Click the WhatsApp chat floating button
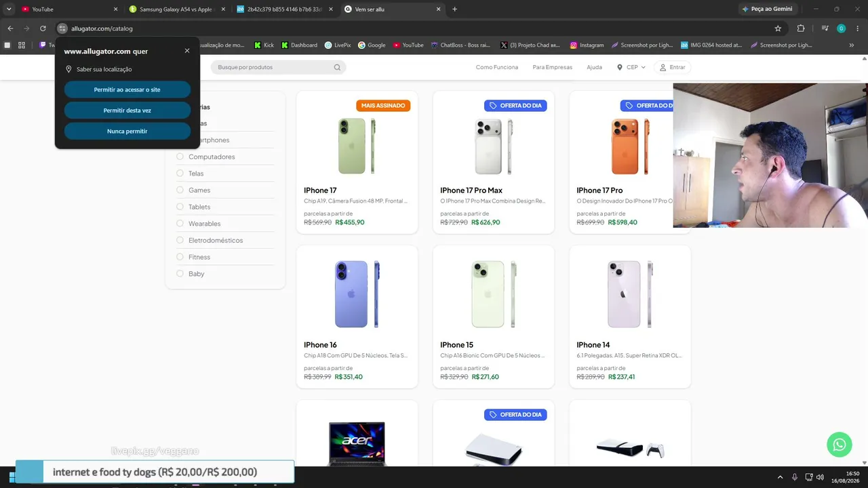 point(839,445)
